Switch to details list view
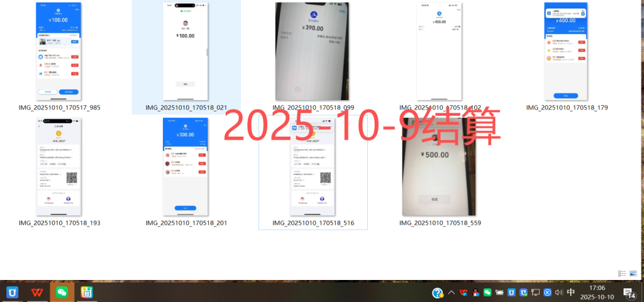644x302 pixels. pyautogui.click(x=622, y=273)
